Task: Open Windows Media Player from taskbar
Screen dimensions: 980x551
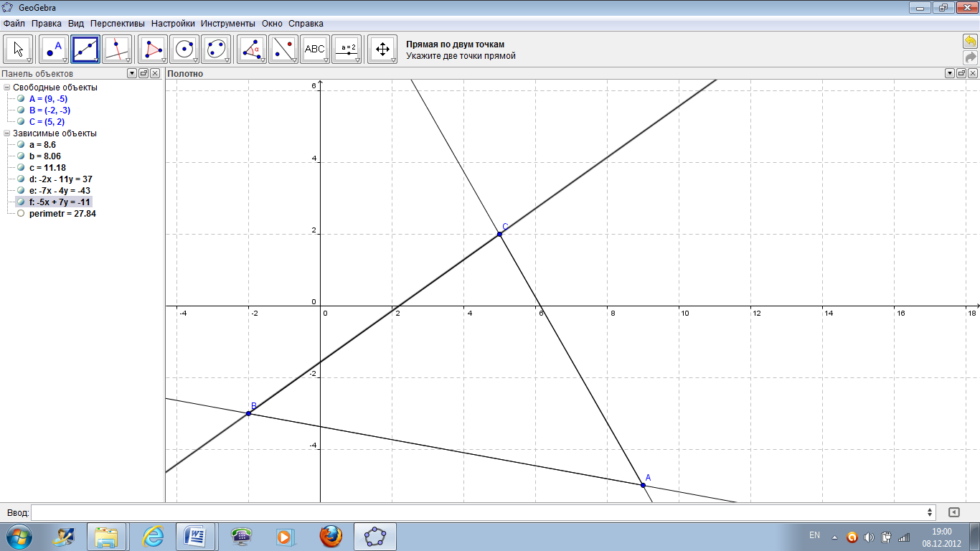Action: coord(286,536)
